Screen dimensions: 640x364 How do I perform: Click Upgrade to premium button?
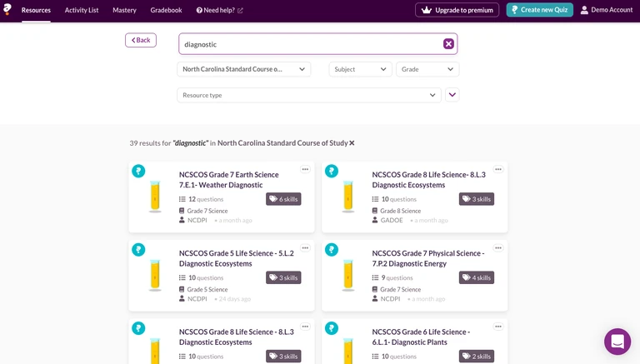tap(457, 10)
